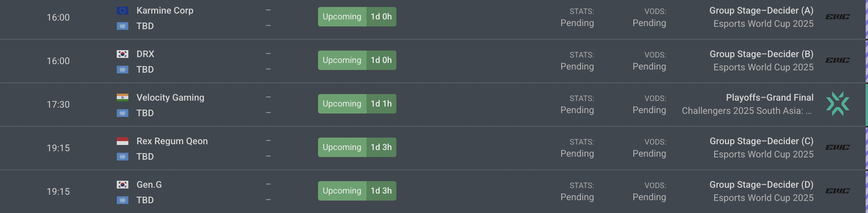This screenshot has height=213, width=868.
Task: Select the Gen.G team name
Action: 149,185
